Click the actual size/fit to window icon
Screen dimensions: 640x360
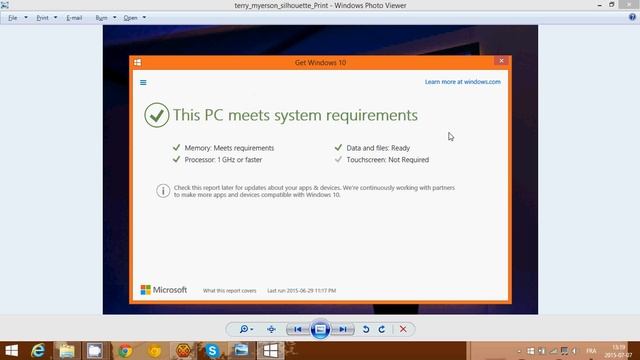point(271,329)
